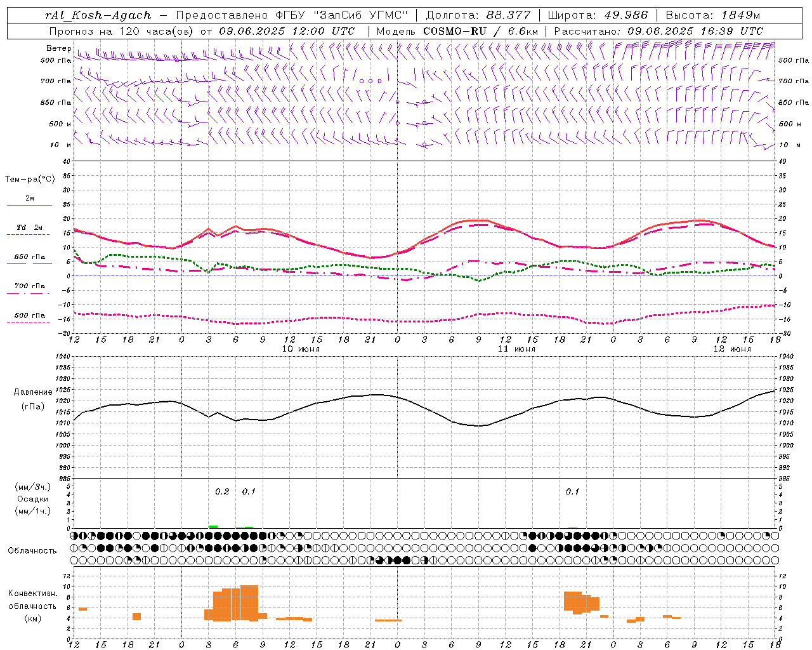Screen dimensions: 812x650
Task: Click the 500 гПа temperature legend dotted line sample
Action: pos(29,322)
